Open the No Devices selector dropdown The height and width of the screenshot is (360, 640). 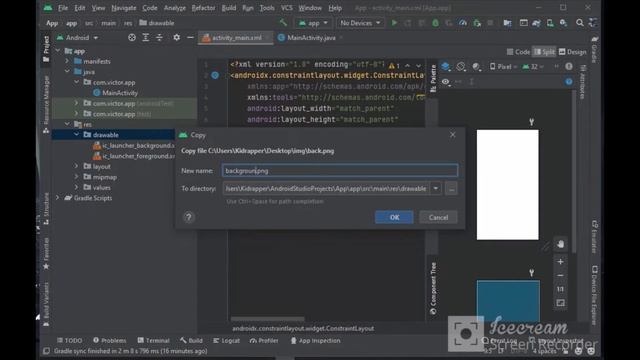point(360,23)
